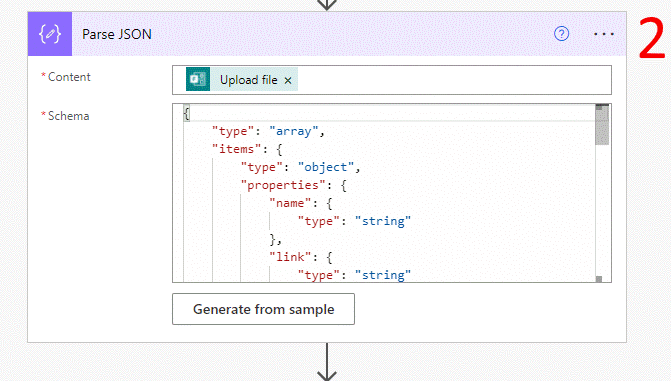This screenshot has height=381, width=671.
Task: Click the Parse JSON action icon
Action: pos(50,34)
